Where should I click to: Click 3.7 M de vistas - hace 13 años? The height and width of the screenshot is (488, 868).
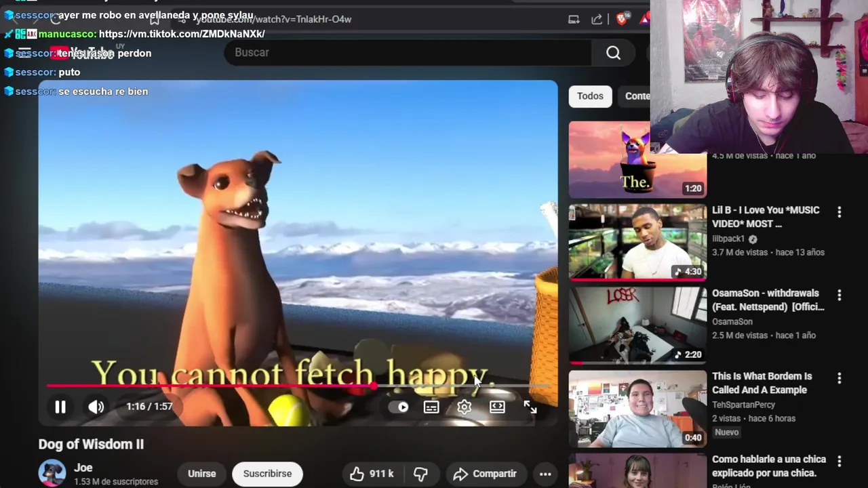point(768,252)
